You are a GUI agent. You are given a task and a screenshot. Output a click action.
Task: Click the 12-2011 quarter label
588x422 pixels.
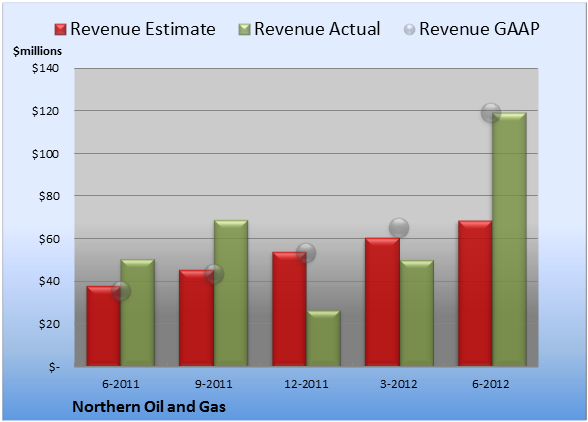click(306, 384)
